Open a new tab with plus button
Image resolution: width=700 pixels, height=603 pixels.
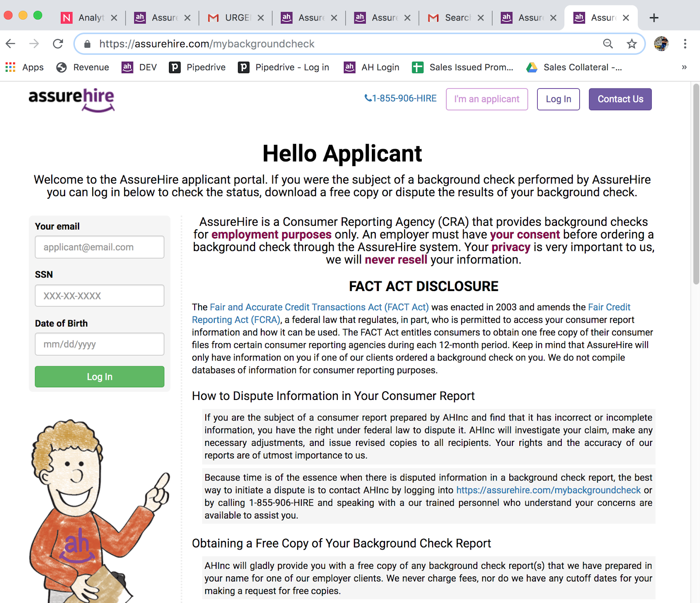[x=654, y=18]
